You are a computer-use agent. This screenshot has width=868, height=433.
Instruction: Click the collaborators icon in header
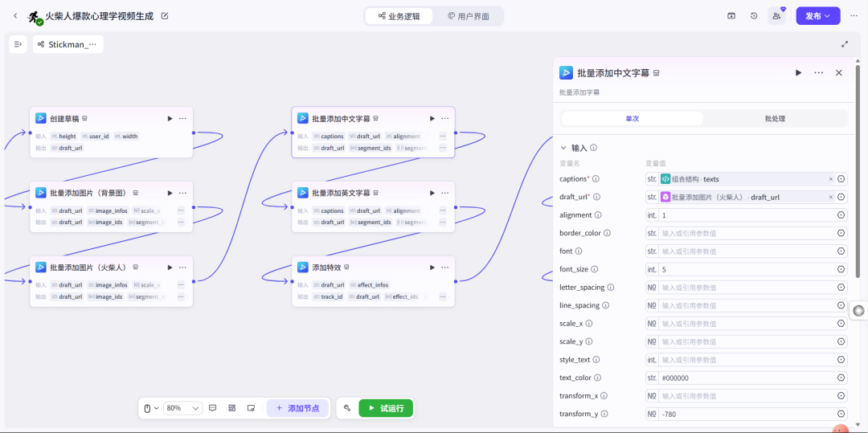(x=776, y=16)
